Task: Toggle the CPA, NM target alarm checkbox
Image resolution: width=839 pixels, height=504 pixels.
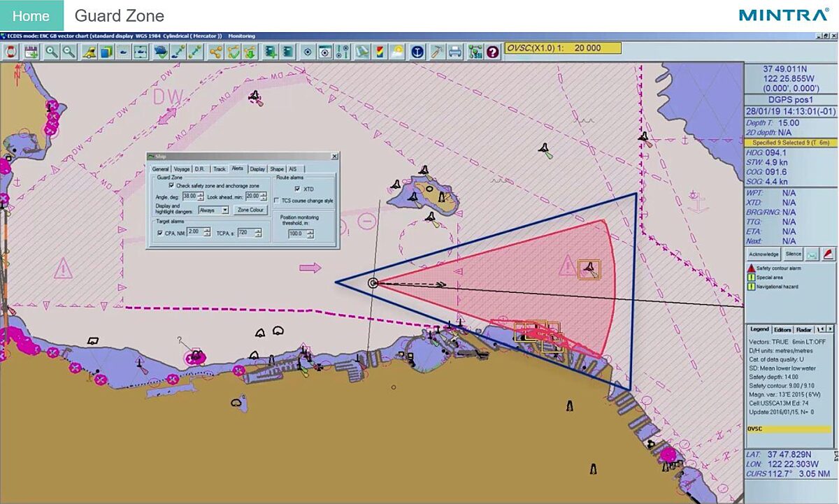Action: coord(160,233)
